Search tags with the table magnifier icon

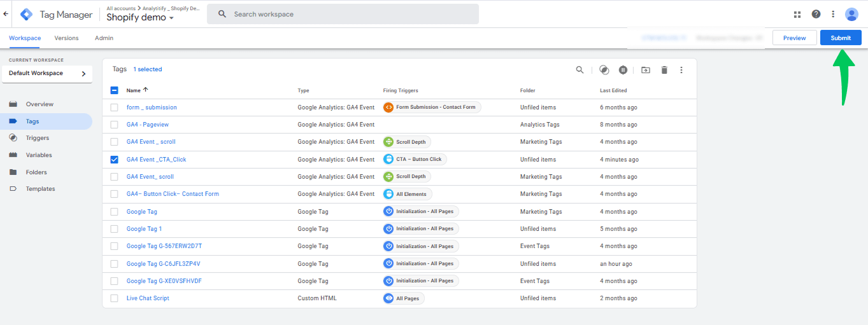(x=580, y=70)
